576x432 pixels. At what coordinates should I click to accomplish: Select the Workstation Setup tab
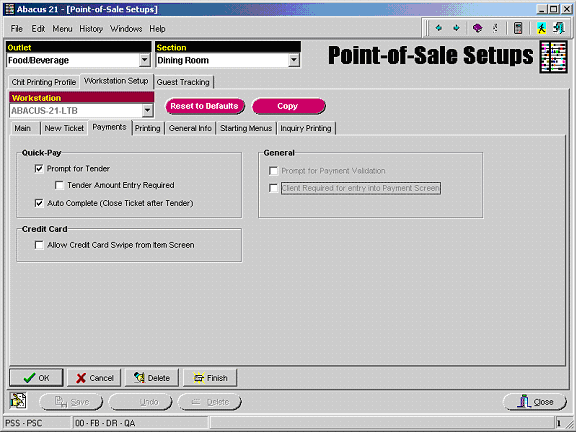point(116,81)
